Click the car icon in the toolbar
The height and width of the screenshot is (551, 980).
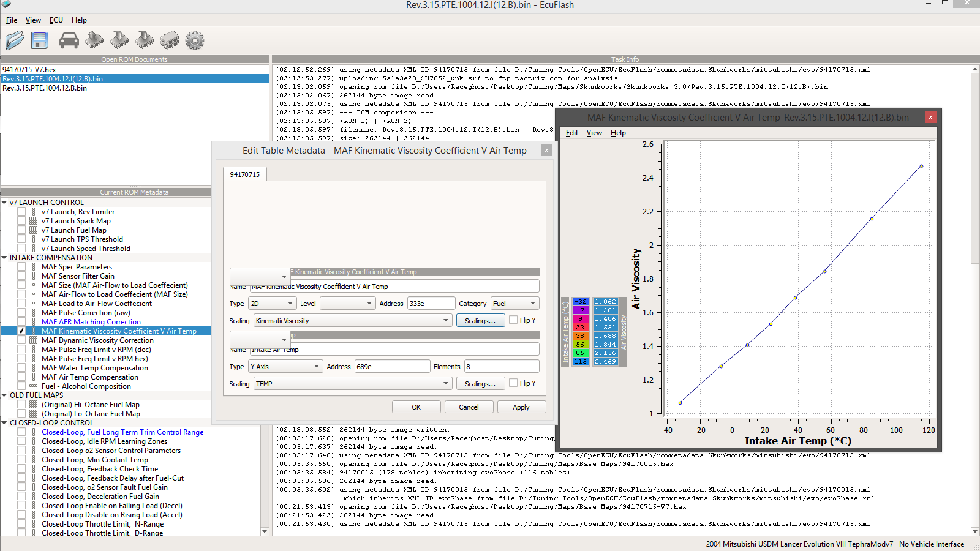coord(69,40)
